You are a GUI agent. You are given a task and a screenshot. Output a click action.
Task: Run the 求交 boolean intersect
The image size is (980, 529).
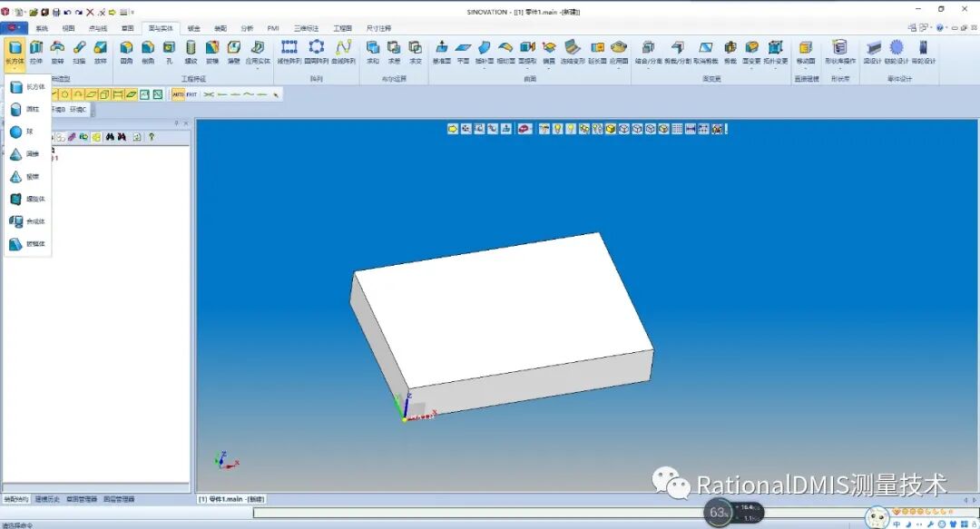[x=415, y=53]
